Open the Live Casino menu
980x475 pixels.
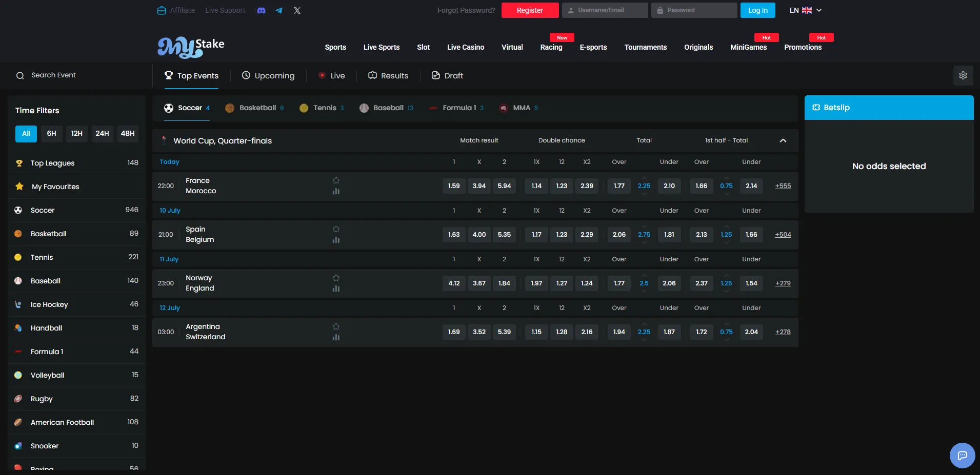click(466, 47)
